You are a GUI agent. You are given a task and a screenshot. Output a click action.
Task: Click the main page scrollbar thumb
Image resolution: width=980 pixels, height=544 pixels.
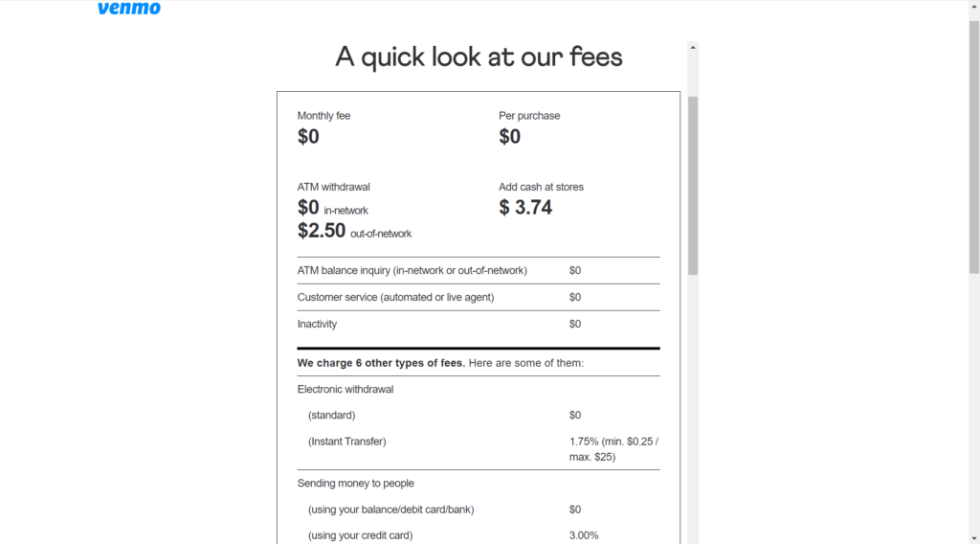coord(974,147)
